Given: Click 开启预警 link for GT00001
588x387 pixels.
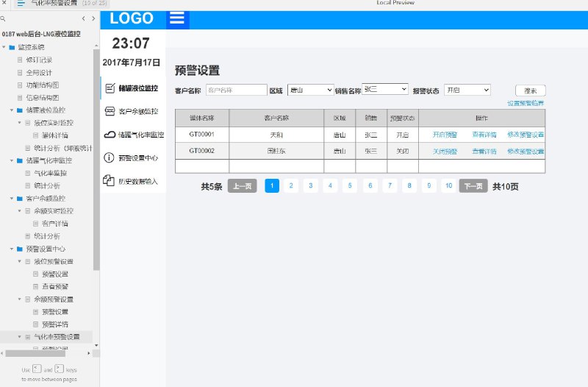Looking at the screenshot, I should (445, 135).
